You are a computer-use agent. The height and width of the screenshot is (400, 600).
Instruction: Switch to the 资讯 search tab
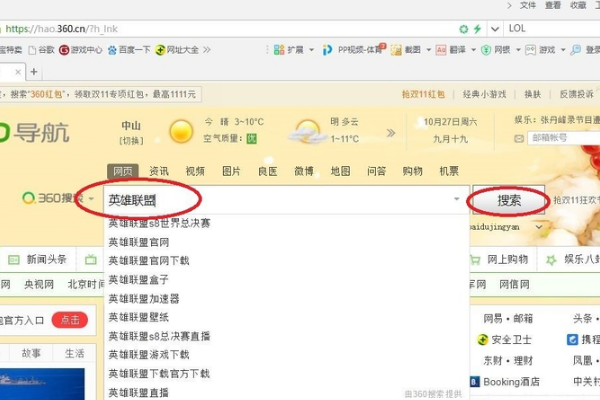coord(159,171)
